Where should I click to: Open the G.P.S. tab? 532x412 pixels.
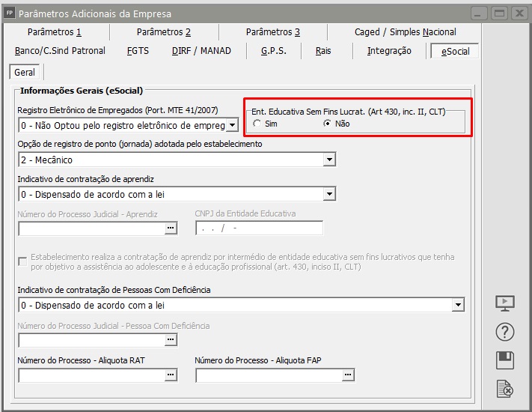pos(273,51)
